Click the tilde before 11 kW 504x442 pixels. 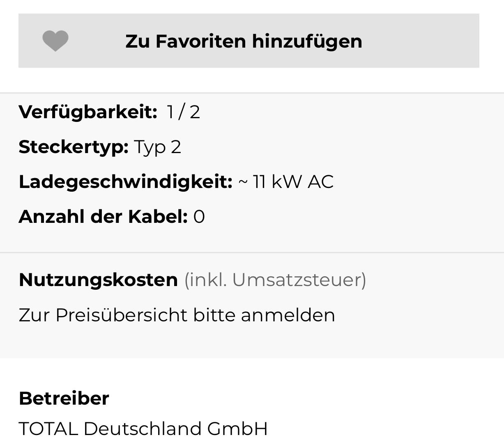tap(243, 182)
